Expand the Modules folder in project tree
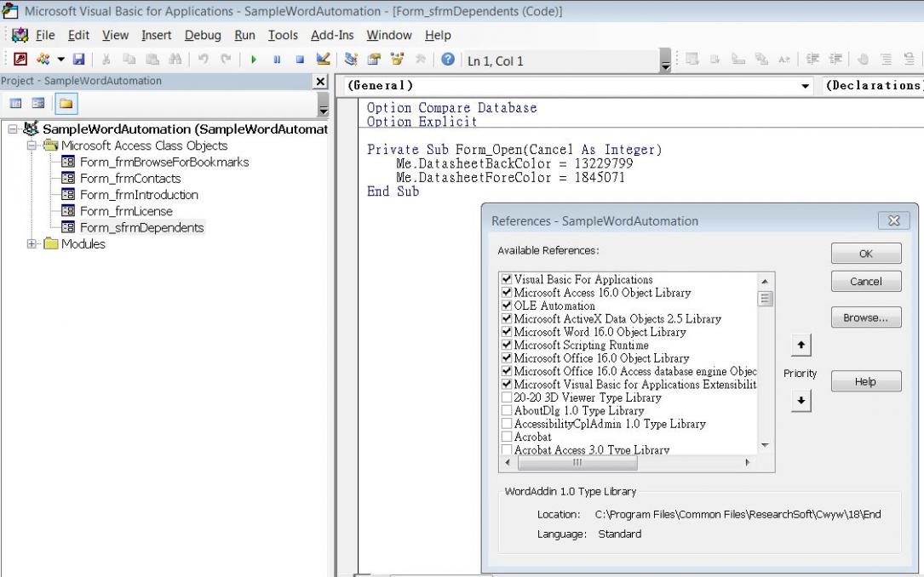The width and height of the screenshot is (924, 577). click(x=32, y=244)
